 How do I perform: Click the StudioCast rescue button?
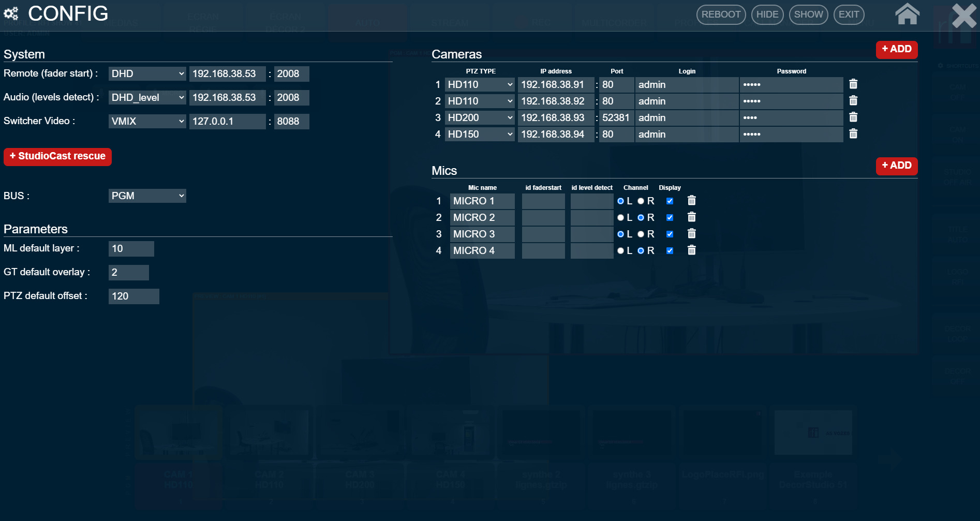[57, 156]
